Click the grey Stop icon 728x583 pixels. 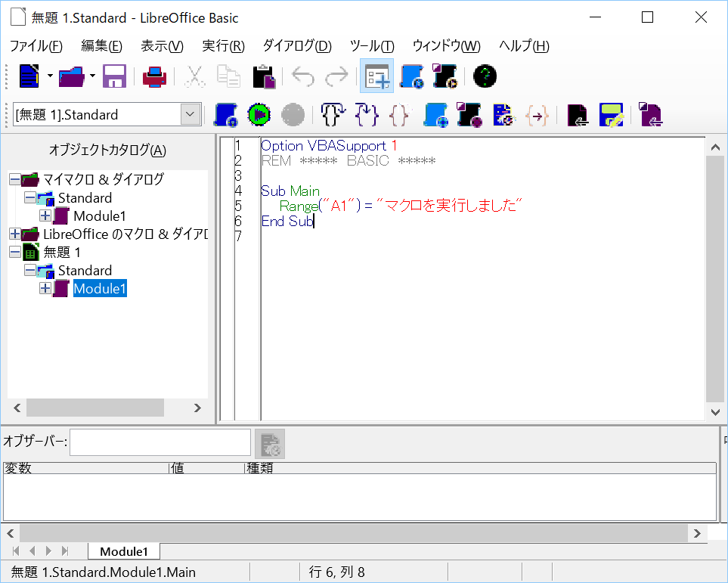click(293, 115)
